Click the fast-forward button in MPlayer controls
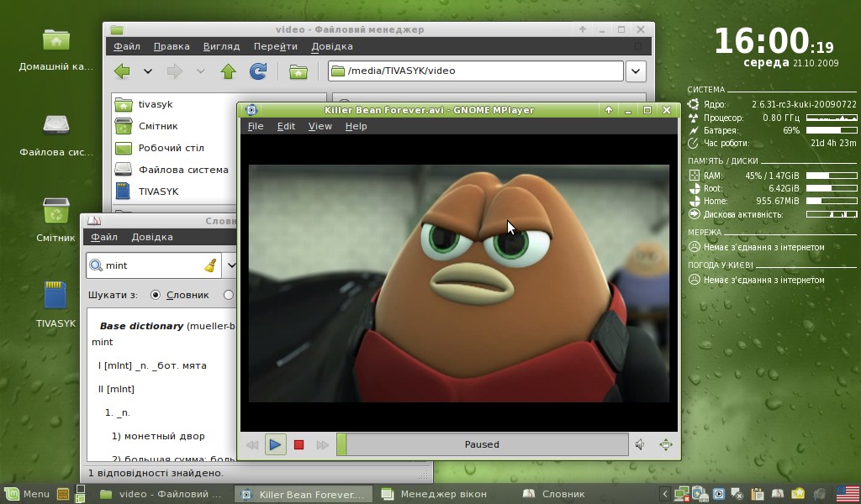Viewport: 861px width, 504px height. click(322, 444)
